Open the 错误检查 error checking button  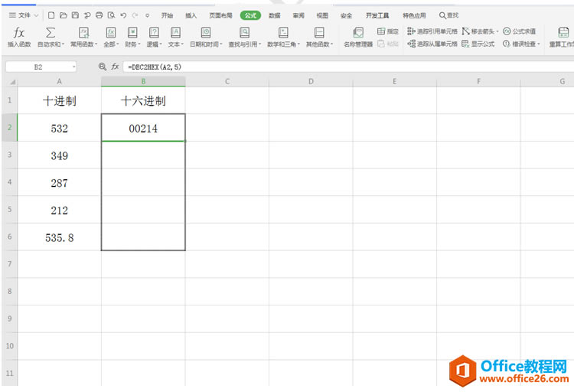521,44
